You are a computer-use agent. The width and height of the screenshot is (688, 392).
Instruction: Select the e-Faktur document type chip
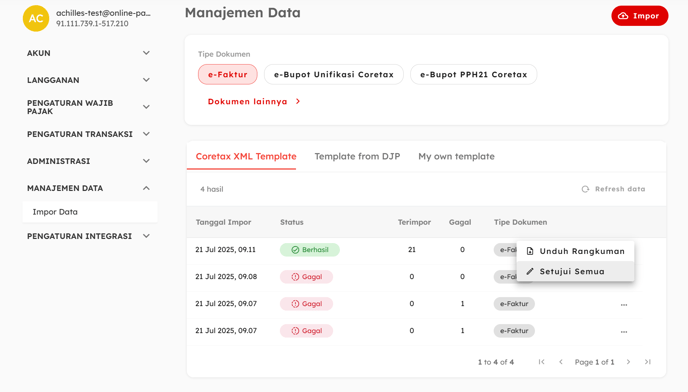228,75
